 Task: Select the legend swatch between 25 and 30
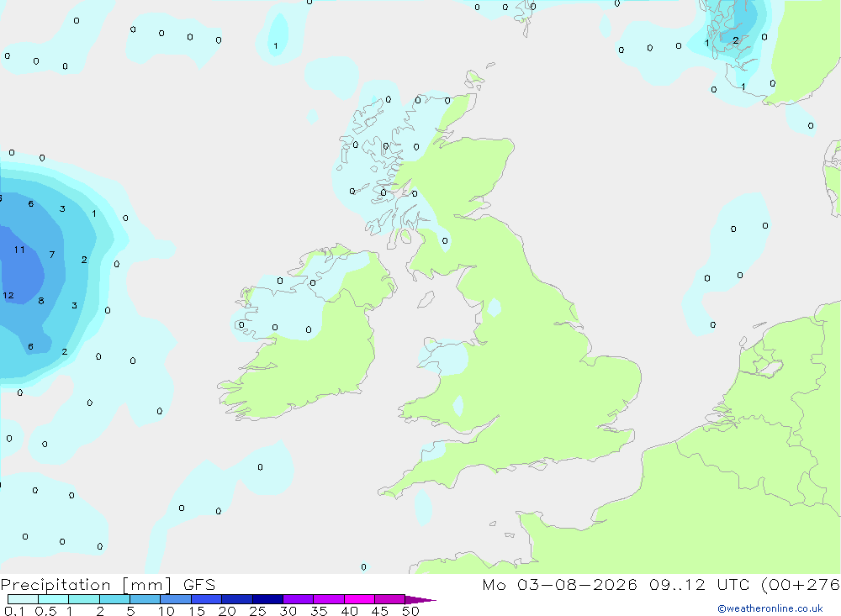coord(267,599)
